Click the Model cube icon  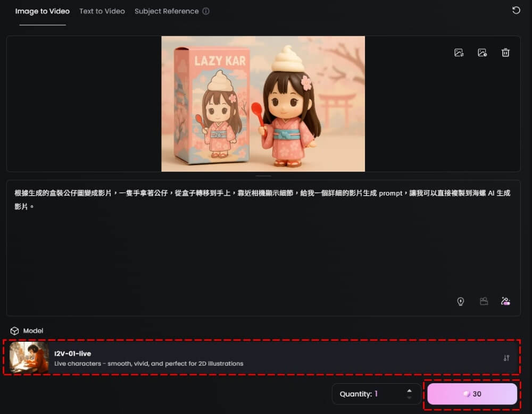click(x=14, y=330)
